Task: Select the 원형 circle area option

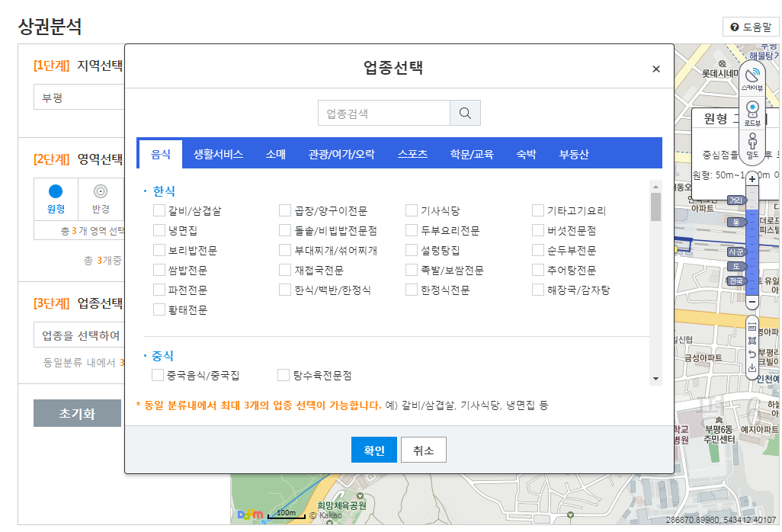Action: tap(56, 199)
